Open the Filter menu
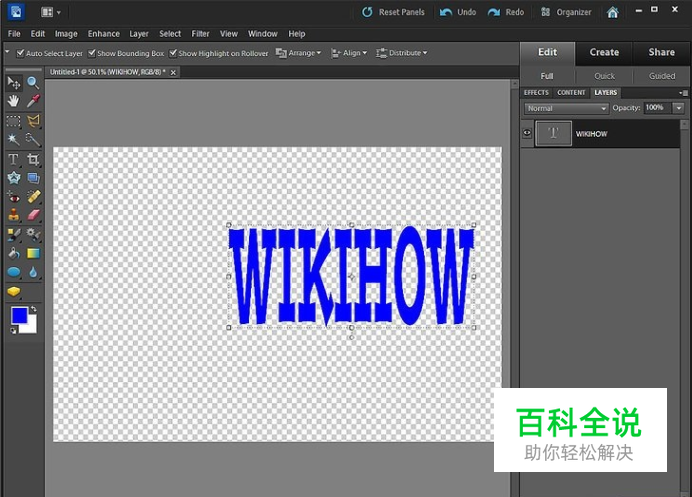The height and width of the screenshot is (497, 692). [x=200, y=34]
